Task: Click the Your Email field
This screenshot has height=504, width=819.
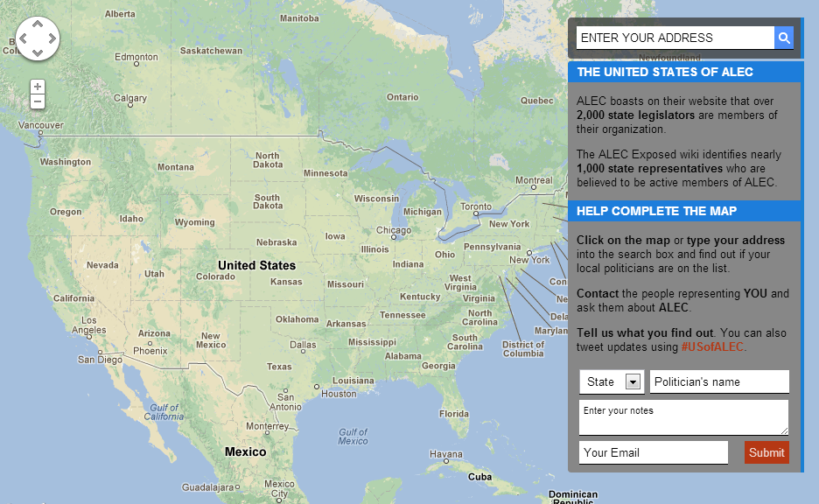Action: click(x=653, y=452)
